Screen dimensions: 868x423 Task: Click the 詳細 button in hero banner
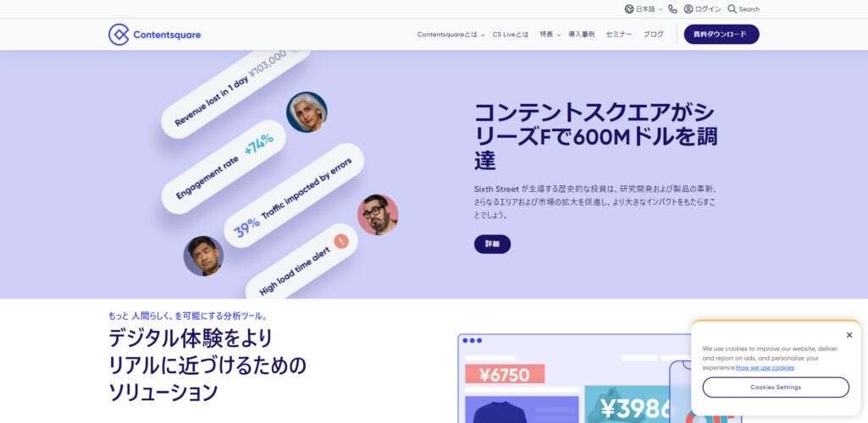[492, 244]
